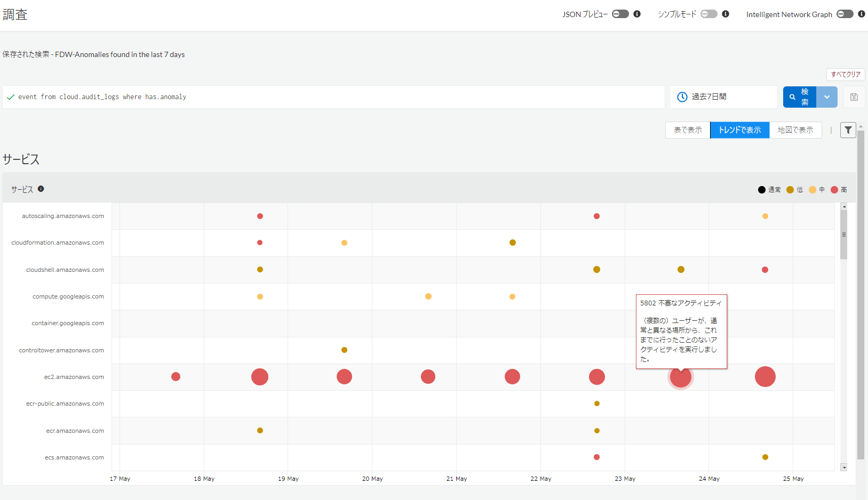Switch to the 表で表示 view
Viewport: 868px width, 500px height.
[x=688, y=130]
